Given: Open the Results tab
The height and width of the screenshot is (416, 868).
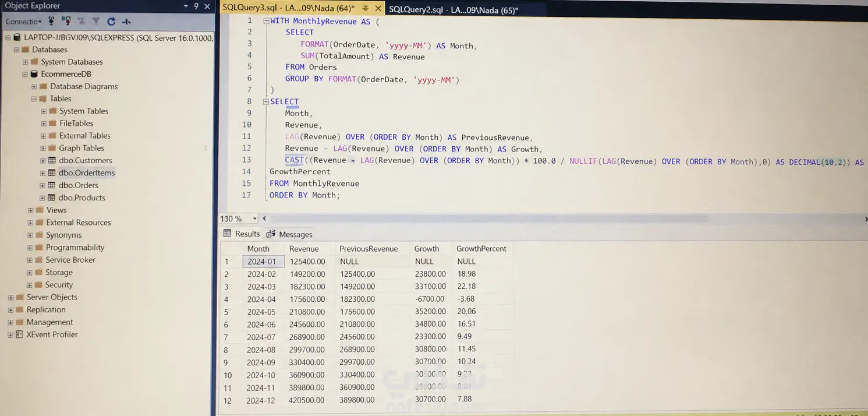Looking at the screenshot, I should (x=242, y=234).
